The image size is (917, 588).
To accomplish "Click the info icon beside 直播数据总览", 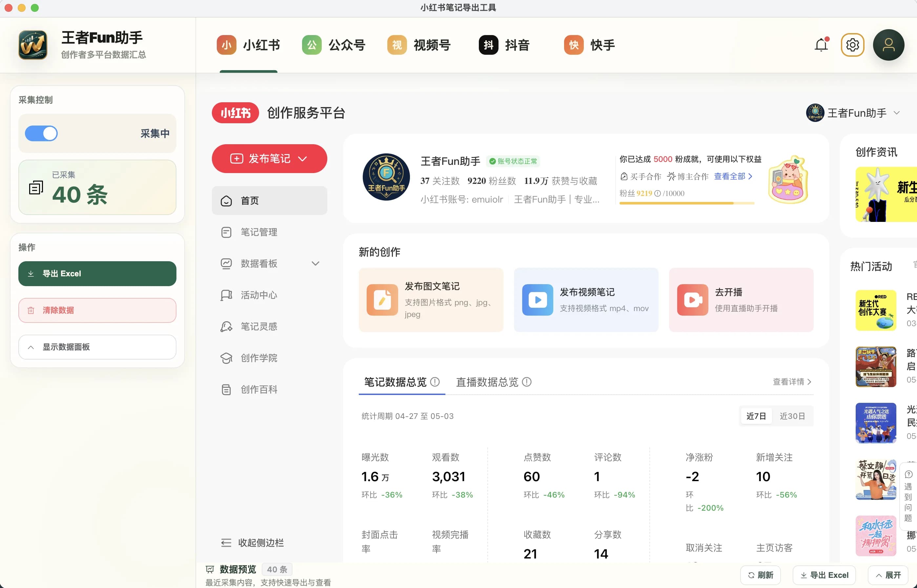I will 526,382.
